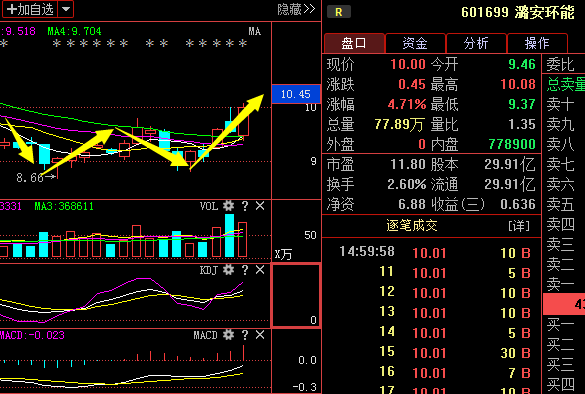Select the 盘口 tab
Image resolution: width=585 pixels, height=394 pixels.
(x=354, y=43)
